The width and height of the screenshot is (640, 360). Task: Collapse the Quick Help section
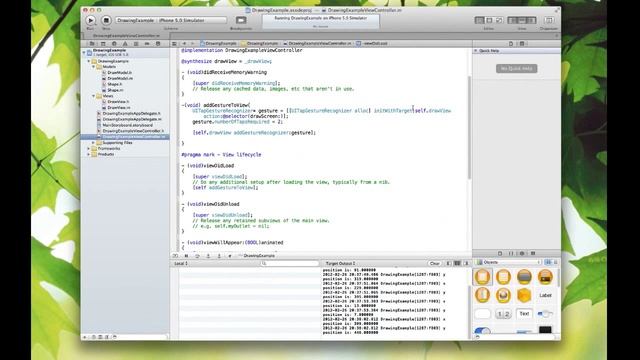pos(476,51)
